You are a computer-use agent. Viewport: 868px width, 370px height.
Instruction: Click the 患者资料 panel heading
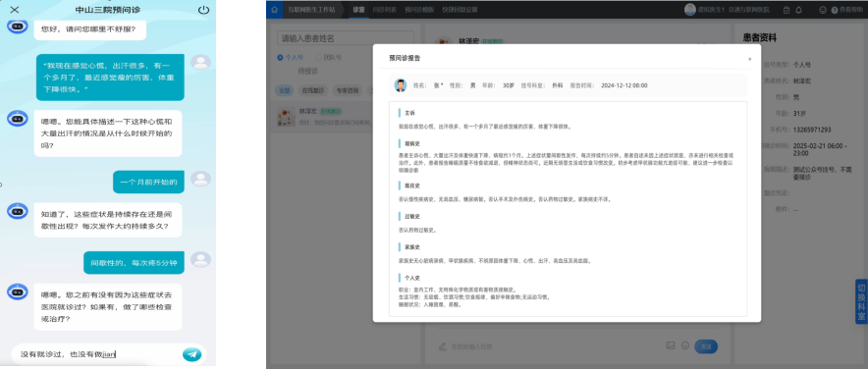tap(760, 38)
